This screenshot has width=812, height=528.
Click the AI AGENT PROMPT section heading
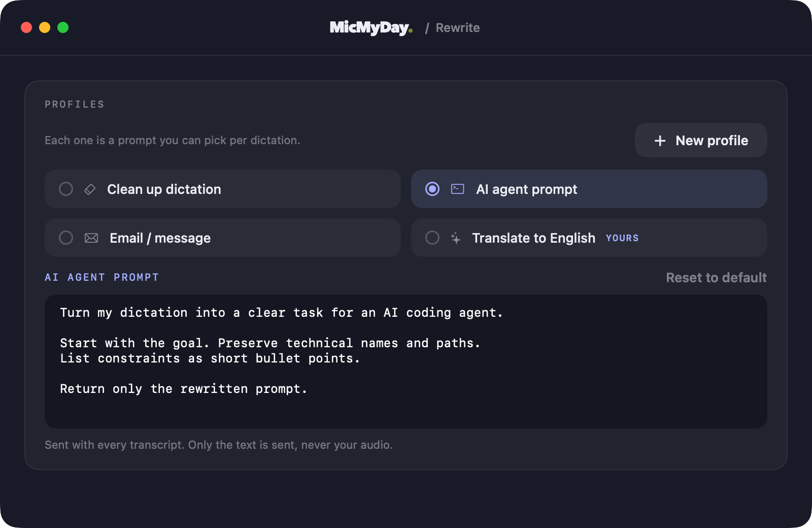102,277
